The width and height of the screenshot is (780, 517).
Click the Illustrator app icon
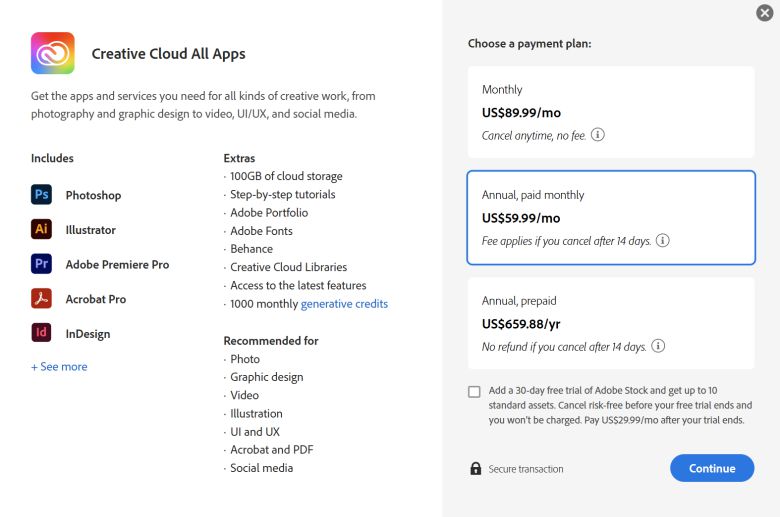42,229
